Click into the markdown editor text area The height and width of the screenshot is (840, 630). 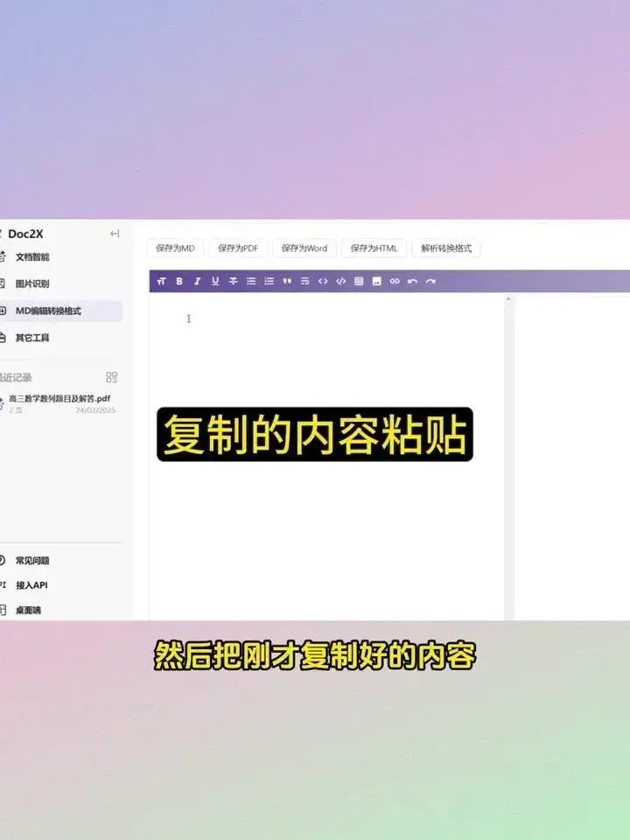click(x=325, y=455)
